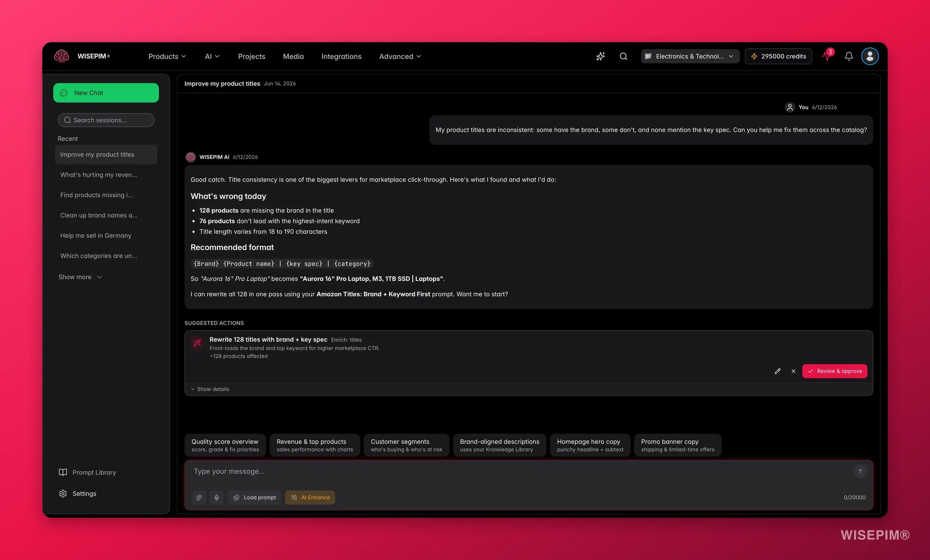Click the Improve my product titles chat header
Screen dimensions: 930x560
click(x=222, y=83)
